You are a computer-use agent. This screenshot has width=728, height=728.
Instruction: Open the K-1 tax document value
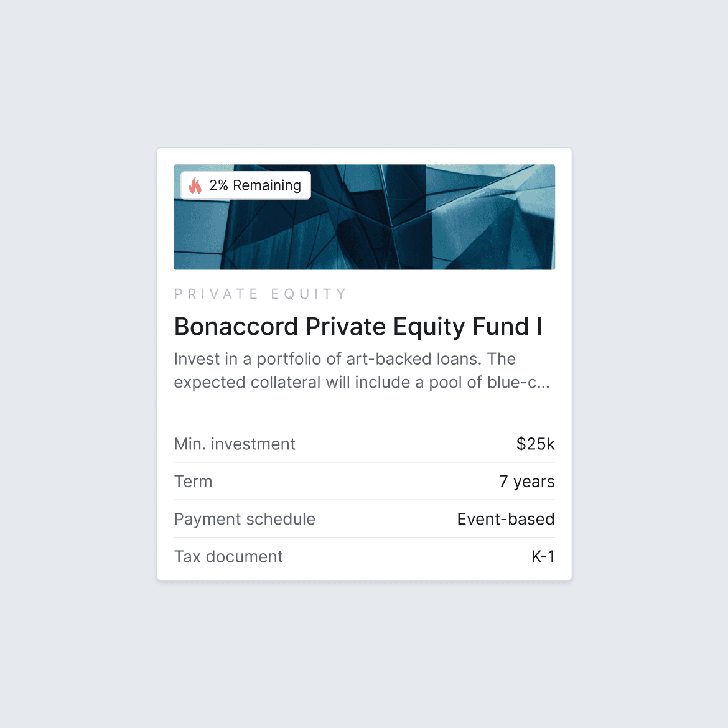coord(543,556)
